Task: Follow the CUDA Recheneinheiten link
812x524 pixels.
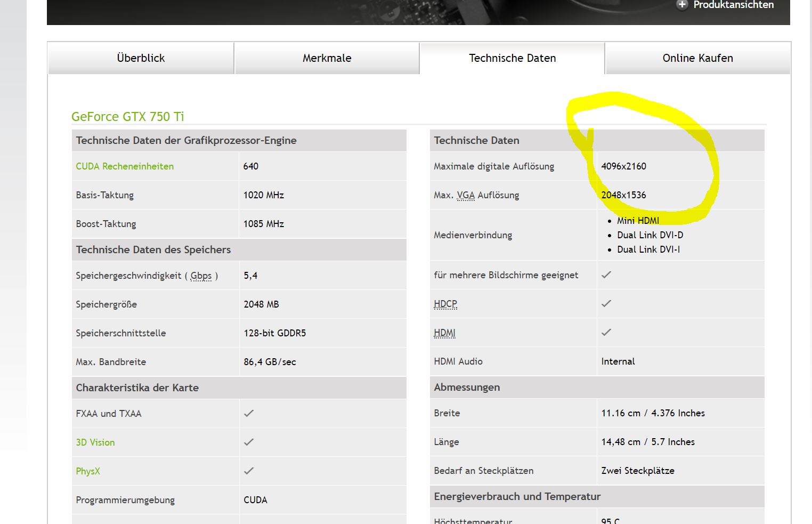Action: 125,166
